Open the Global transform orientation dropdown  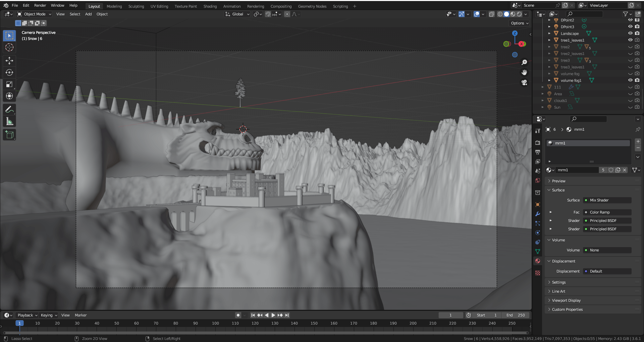tap(237, 14)
